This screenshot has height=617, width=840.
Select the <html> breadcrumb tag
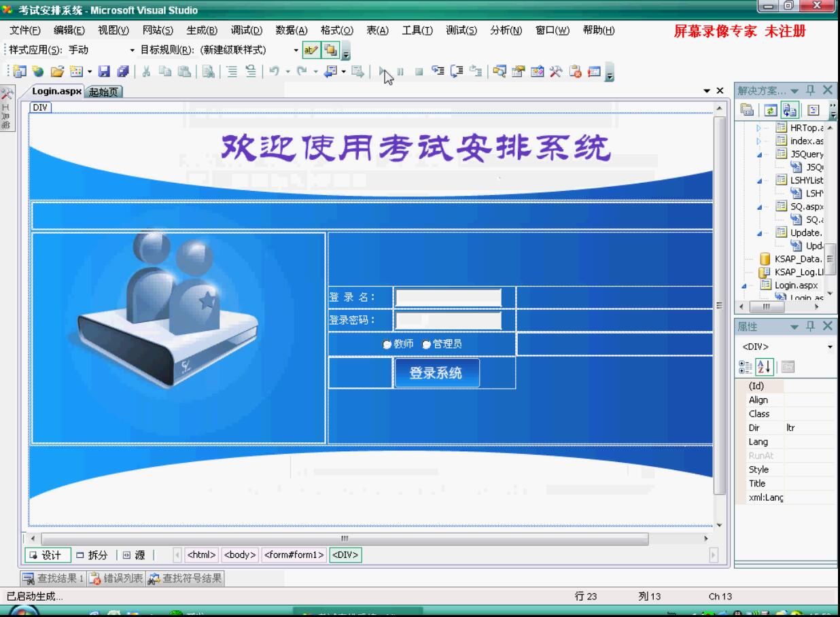click(x=201, y=555)
